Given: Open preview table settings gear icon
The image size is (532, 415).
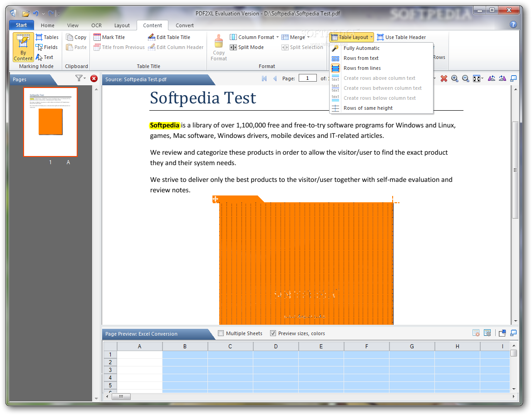Looking at the screenshot, I should coord(487,333).
